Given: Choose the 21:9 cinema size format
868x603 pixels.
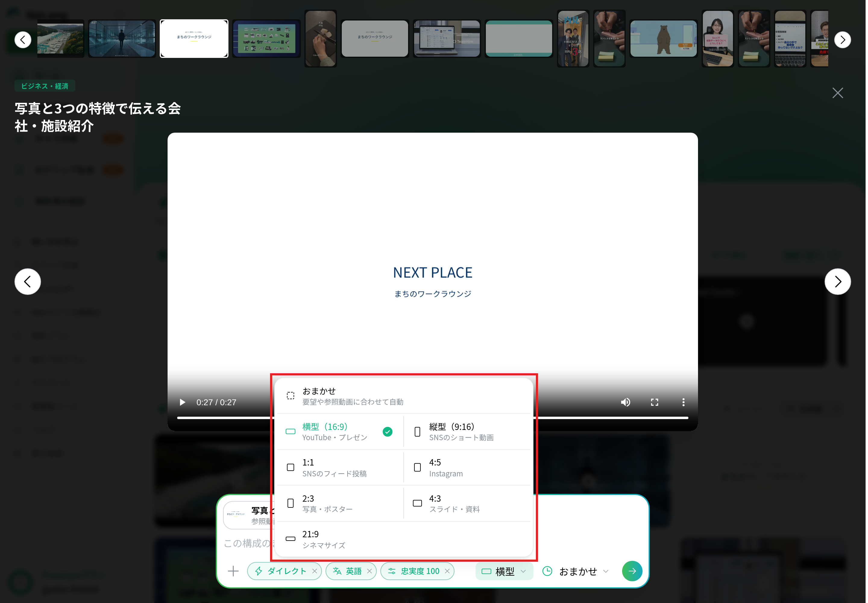Looking at the screenshot, I should pyautogui.click(x=403, y=539).
